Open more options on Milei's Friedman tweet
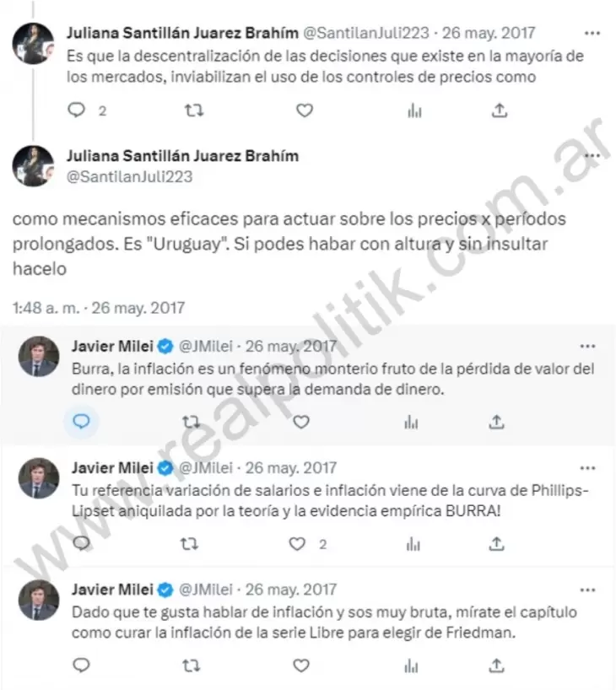This screenshot has width=616, height=690. click(588, 590)
